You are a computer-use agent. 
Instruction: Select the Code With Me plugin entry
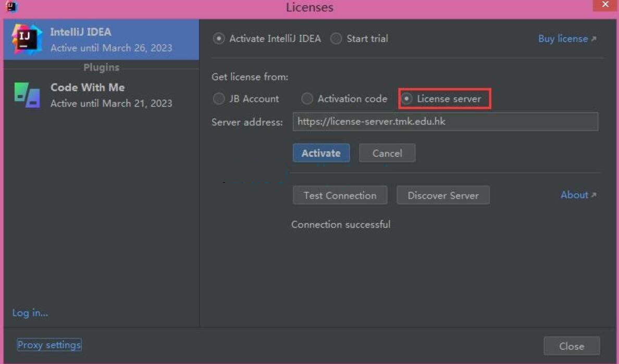[x=101, y=95]
